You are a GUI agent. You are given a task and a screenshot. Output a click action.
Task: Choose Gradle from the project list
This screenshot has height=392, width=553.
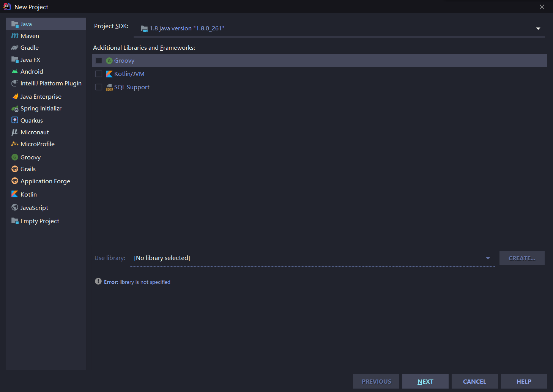coord(46,48)
